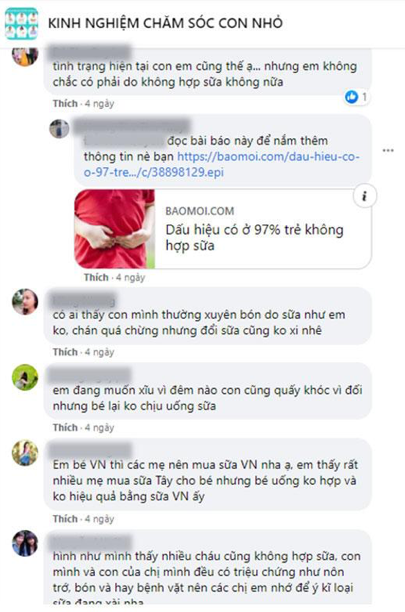Click the avatar beside 'Em bé VN' comment
The height and width of the screenshot is (612, 405).
click(25, 453)
